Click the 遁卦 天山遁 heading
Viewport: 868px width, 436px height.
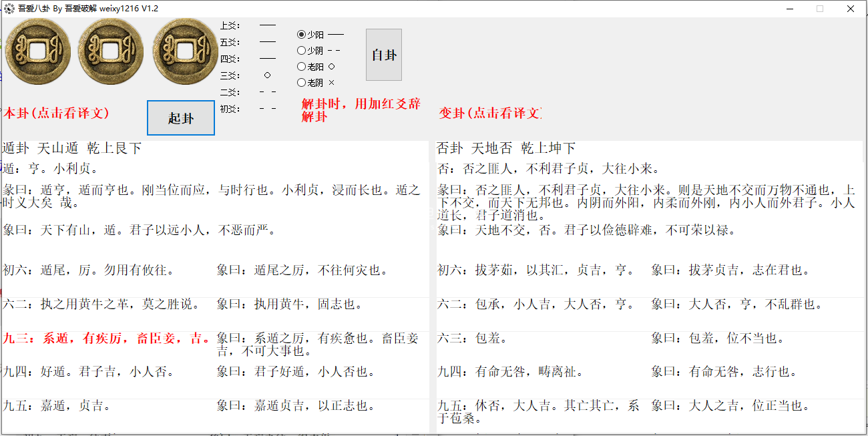point(72,148)
